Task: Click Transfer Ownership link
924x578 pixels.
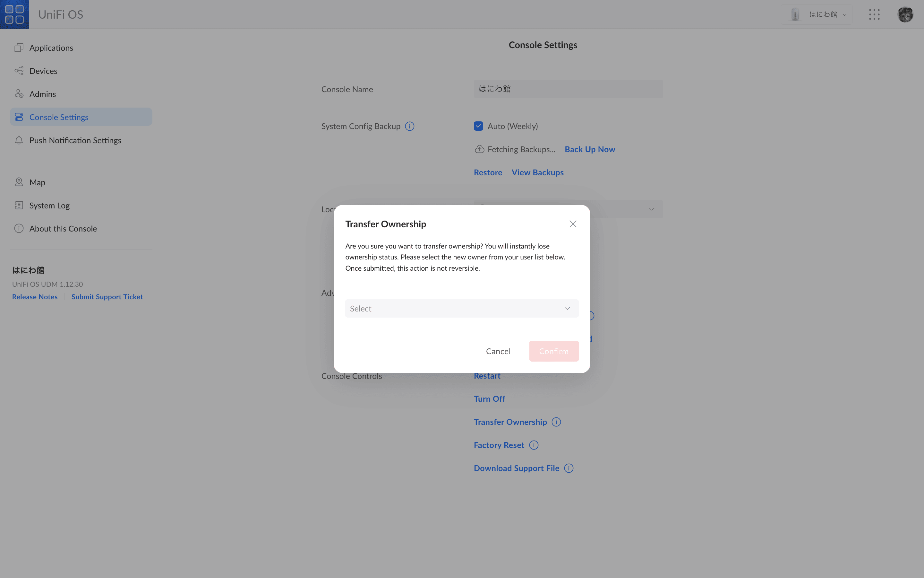Action: click(x=510, y=422)
